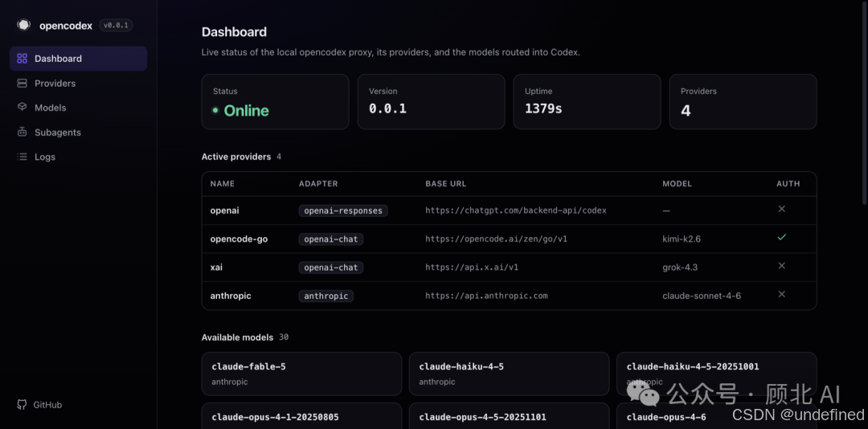Click the GitHub octocat icon

22,405
